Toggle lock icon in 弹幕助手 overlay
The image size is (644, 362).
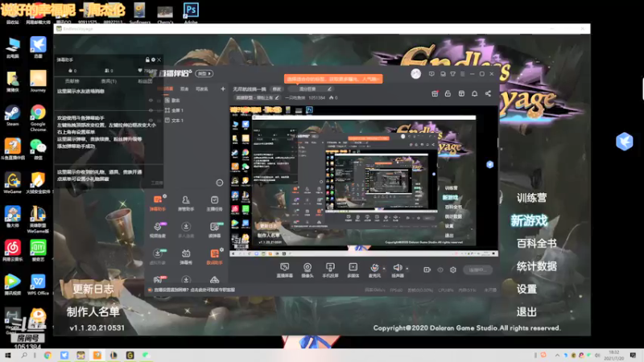point(147,60)
